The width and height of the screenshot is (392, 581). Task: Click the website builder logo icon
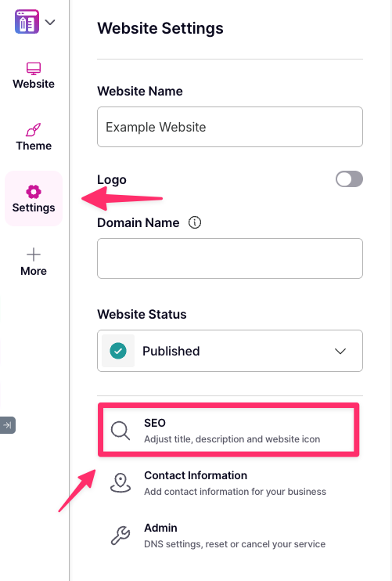pos(27,21)
